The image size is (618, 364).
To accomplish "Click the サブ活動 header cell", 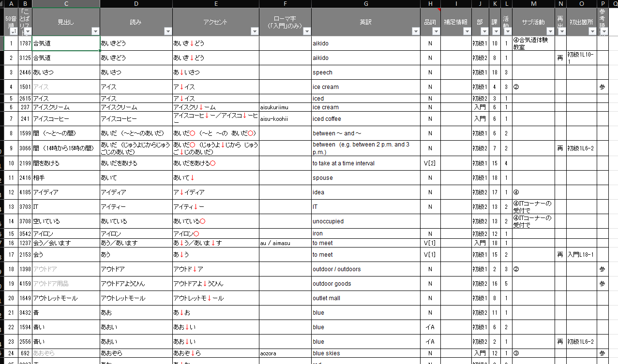I will coord(533,22).
